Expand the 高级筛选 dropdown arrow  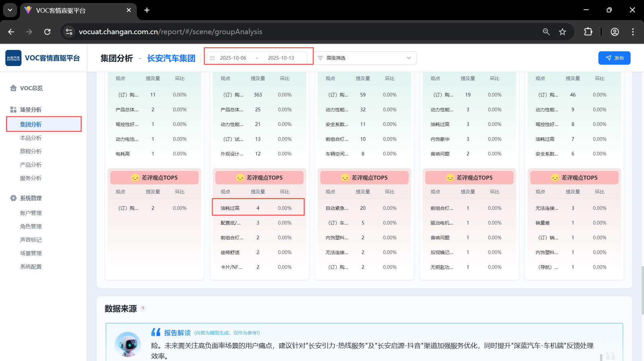pos(409,58)
